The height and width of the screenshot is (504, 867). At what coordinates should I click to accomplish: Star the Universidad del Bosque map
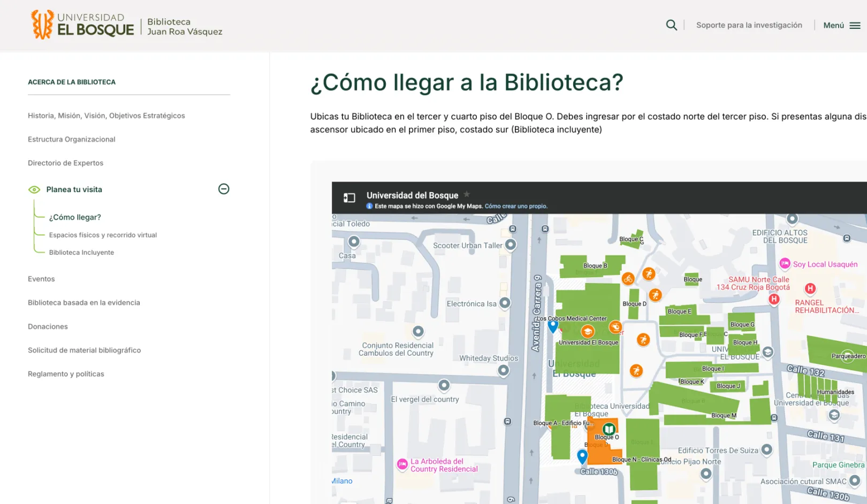[466, 195]
